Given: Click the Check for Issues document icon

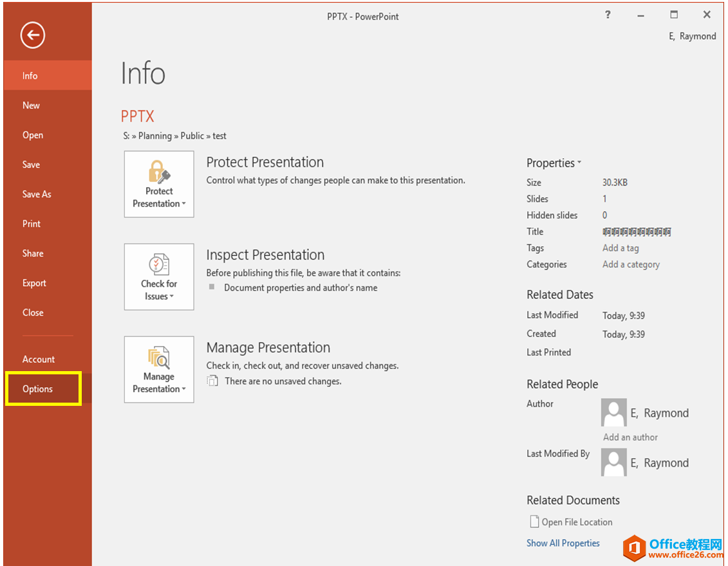Looking at the screenshot, I should click(x=159, y=264).
